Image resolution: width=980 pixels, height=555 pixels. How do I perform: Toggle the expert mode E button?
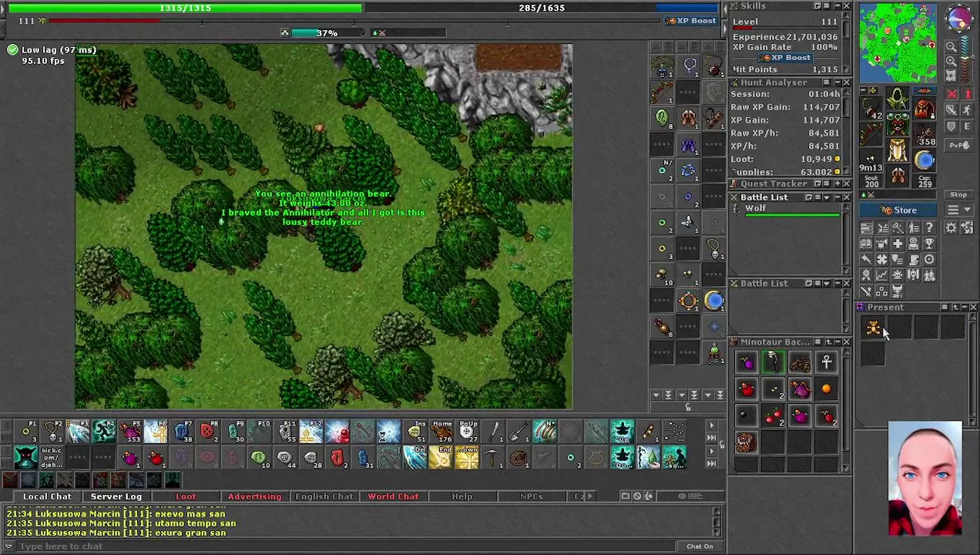click(966, 126)
